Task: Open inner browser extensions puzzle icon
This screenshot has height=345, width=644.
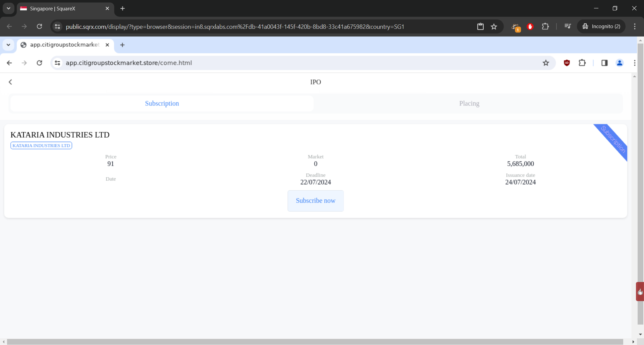Action: pyautogui.click(x=582, y=63)
